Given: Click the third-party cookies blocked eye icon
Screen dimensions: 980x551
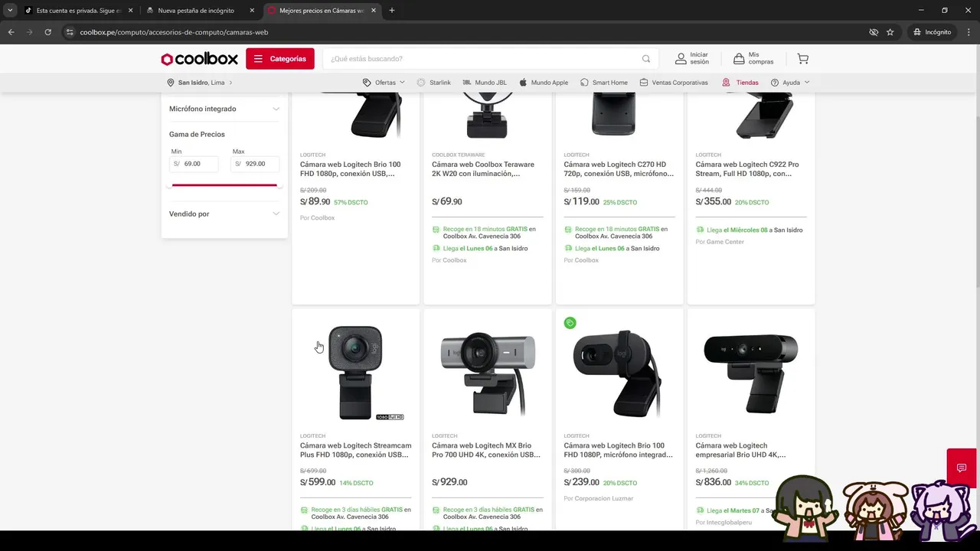Looking at the screenshot, I should pyautogui.click(x=874, y=32).
